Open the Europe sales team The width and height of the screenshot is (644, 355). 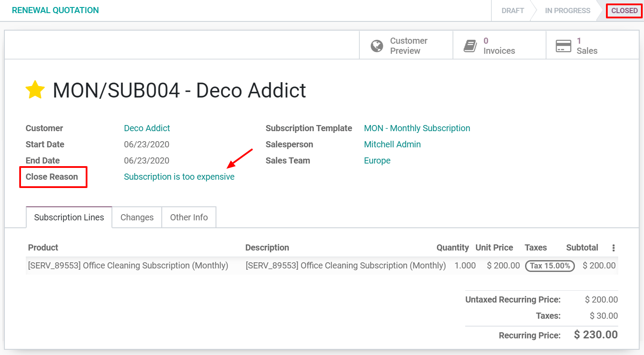pyautogui.click(x=377, y=160)
